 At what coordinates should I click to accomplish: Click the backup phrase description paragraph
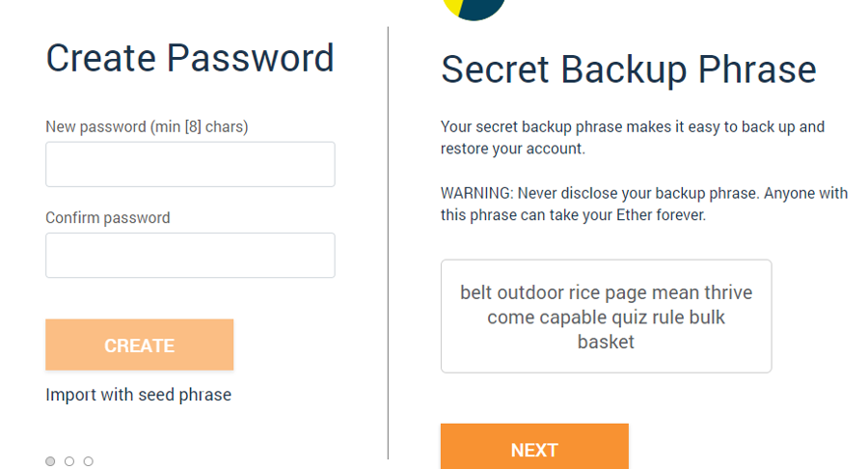632,137
